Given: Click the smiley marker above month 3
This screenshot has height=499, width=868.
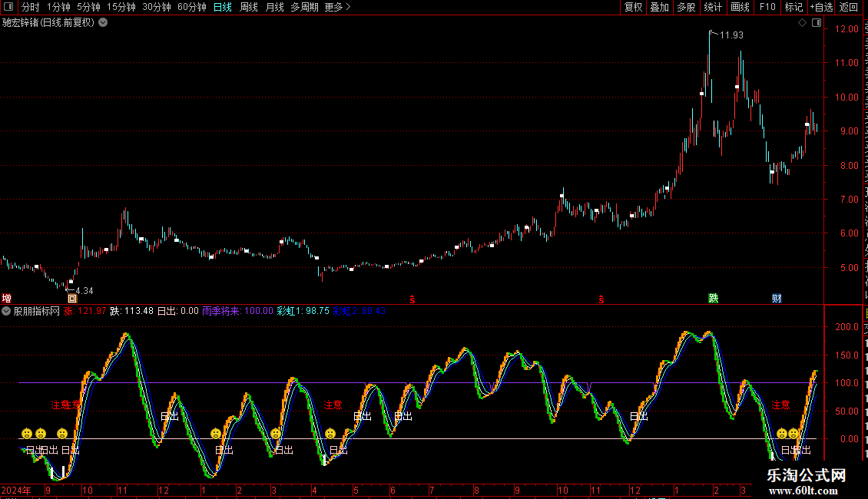Looking at the screenshot, I should point(276,434).
